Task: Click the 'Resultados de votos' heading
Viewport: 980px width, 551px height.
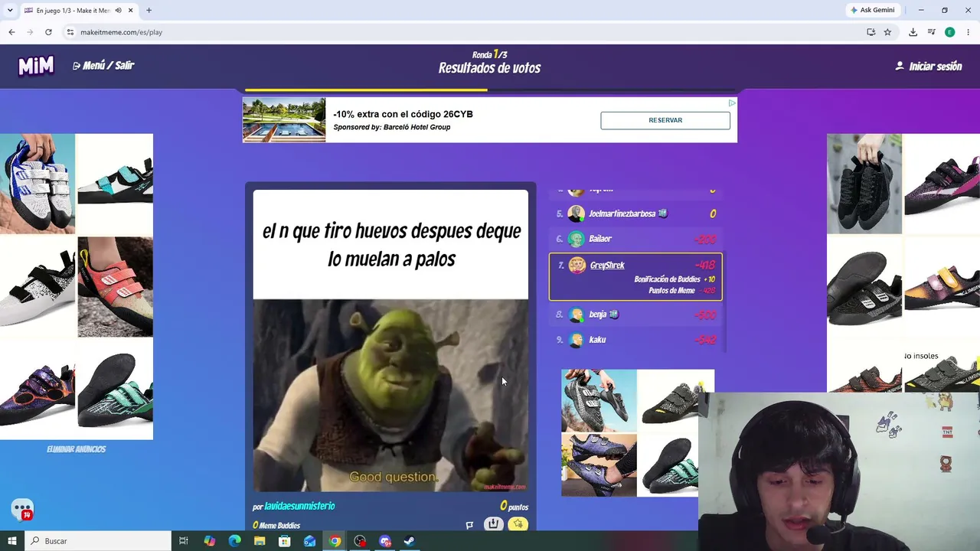Action: click(x=489, y=68)
